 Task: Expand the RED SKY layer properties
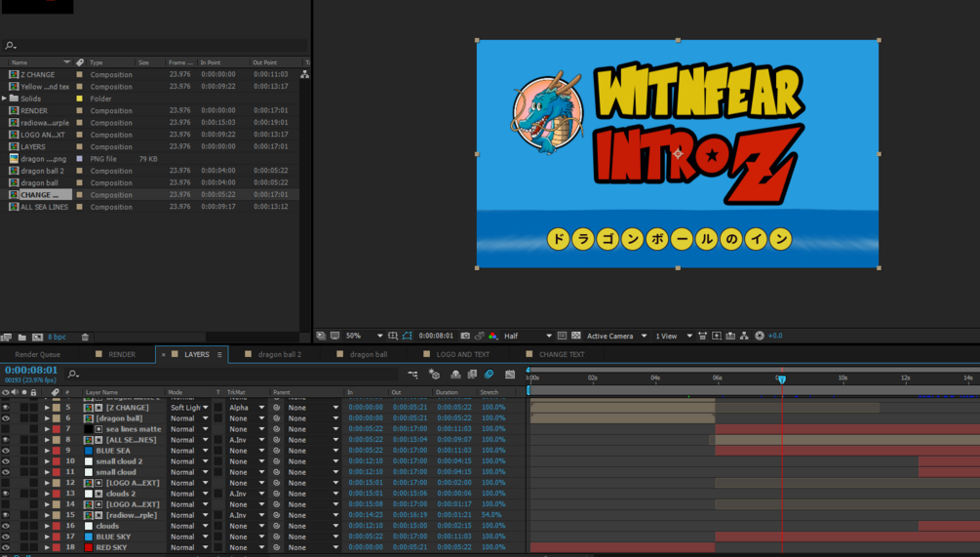[47, 547]
